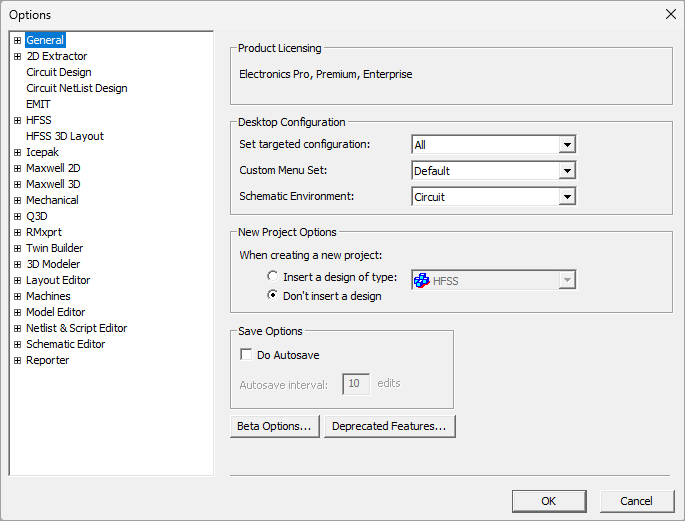
Task: Select Circuit NetList Design category
Action: (76, 88)
